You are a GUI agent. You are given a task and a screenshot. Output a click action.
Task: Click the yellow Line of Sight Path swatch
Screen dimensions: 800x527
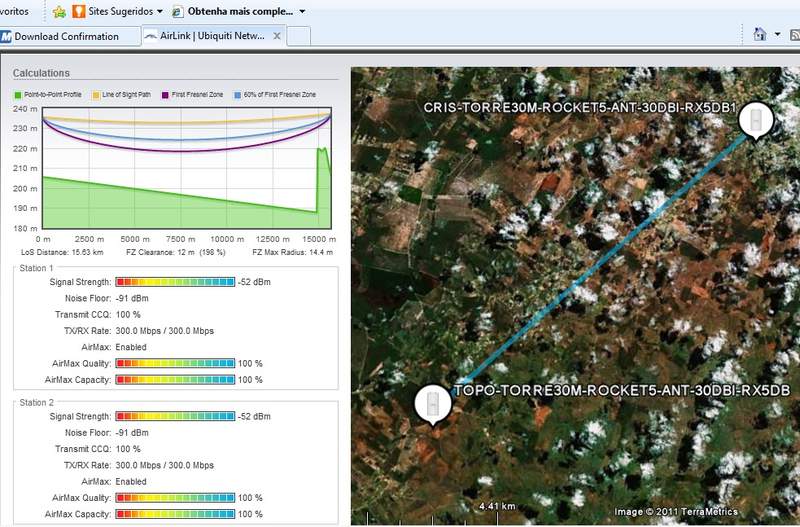[x=96, y=95]
